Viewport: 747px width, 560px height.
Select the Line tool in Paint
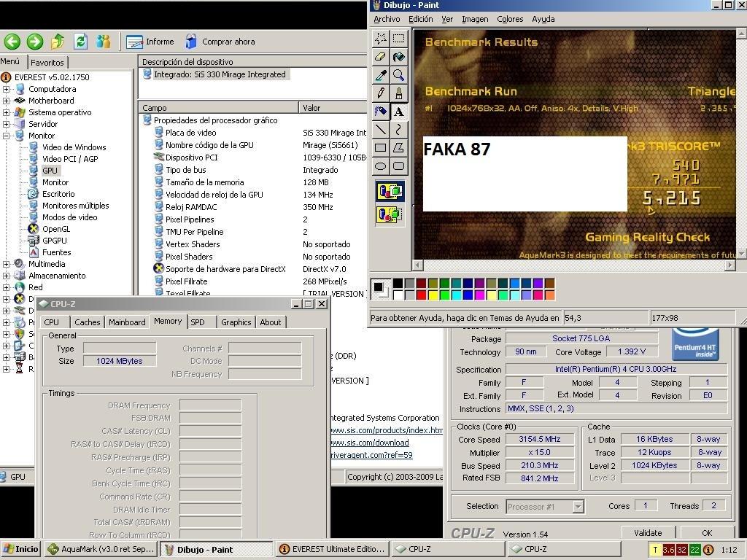pyautogui.click(x=381, y=130)
